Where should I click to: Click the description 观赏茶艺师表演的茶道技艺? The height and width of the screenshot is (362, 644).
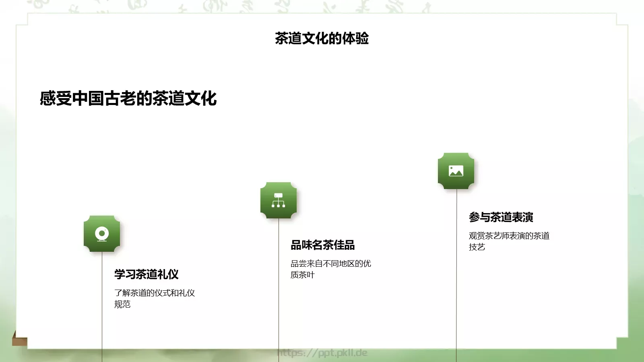click(x=509, y=241)
